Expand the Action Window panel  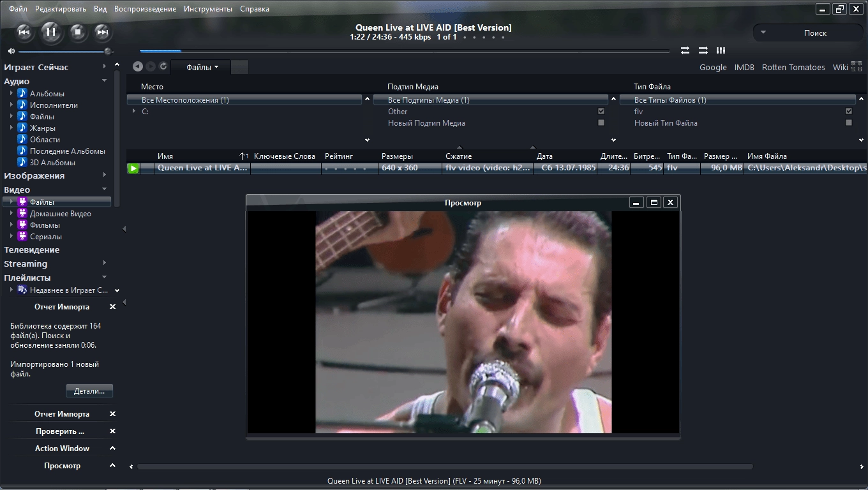(113, 449)
